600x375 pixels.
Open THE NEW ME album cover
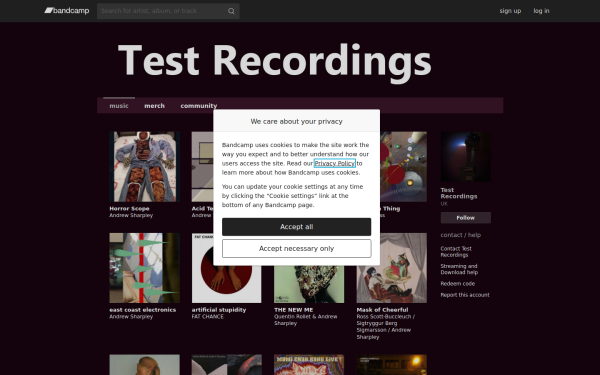pyautogui.click(x=309, y=285)
